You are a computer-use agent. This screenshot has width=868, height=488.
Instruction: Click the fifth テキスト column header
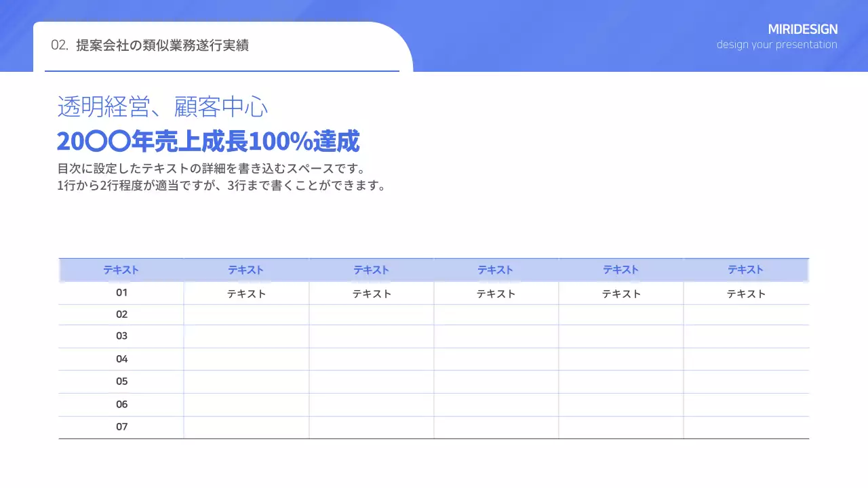pyautogui.click(x=620, y=269)
